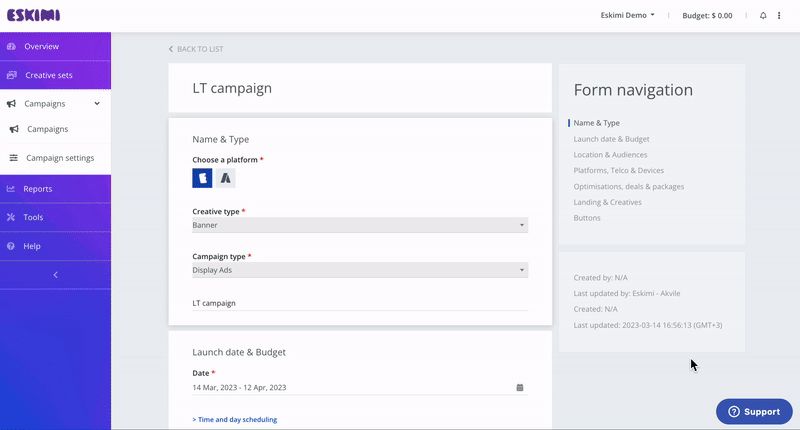Collapse the sidebar with the left arrow
Image resolution: width=800 pixels, height=430 pixels.
click(x=56, y=275)
